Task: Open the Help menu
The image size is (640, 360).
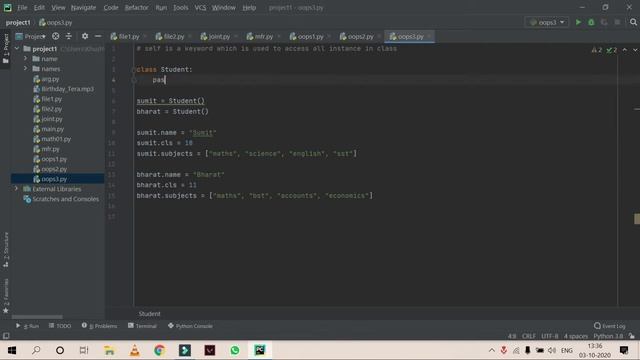Action: pos(249,7)
